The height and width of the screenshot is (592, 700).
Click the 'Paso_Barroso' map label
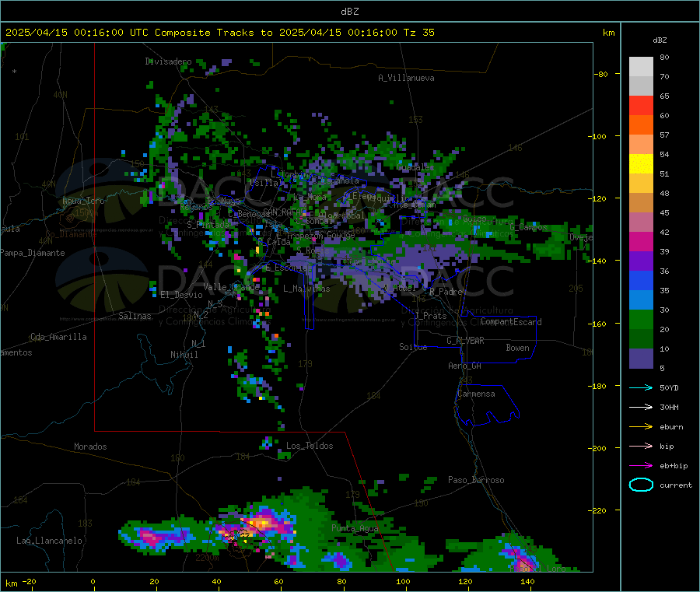click(476, 480)
